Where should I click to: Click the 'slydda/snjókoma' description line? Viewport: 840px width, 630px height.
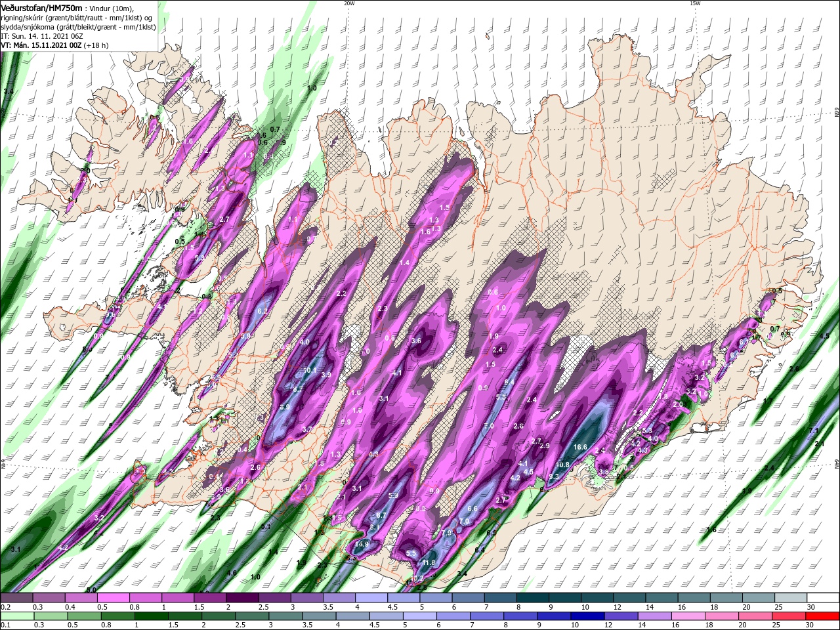coord(78,27)
